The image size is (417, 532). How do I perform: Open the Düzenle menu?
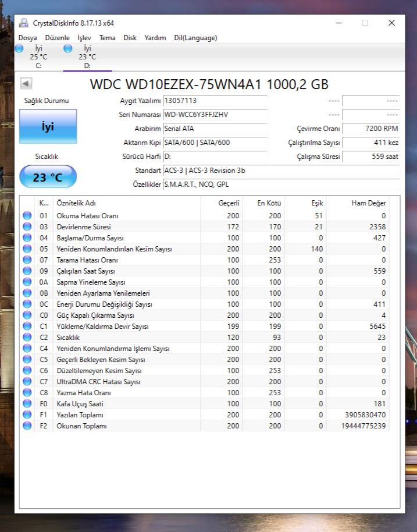coord(58,38)
